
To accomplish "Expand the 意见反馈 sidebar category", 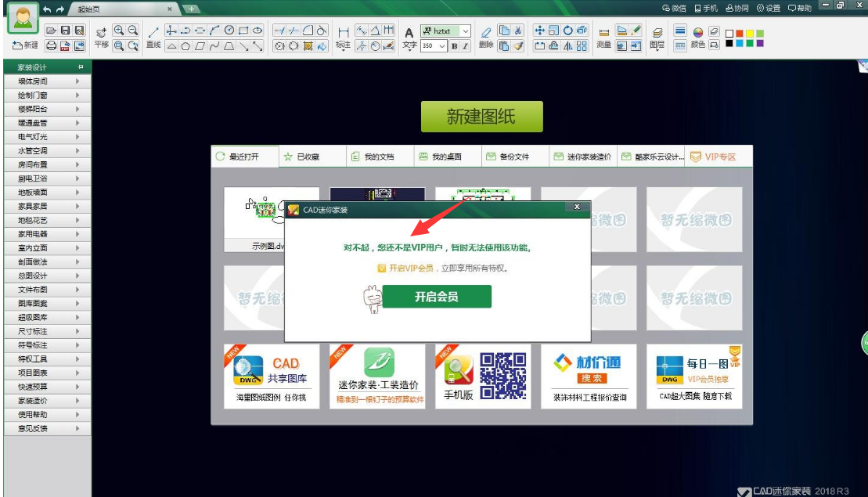I will click(x=47, y=428).
